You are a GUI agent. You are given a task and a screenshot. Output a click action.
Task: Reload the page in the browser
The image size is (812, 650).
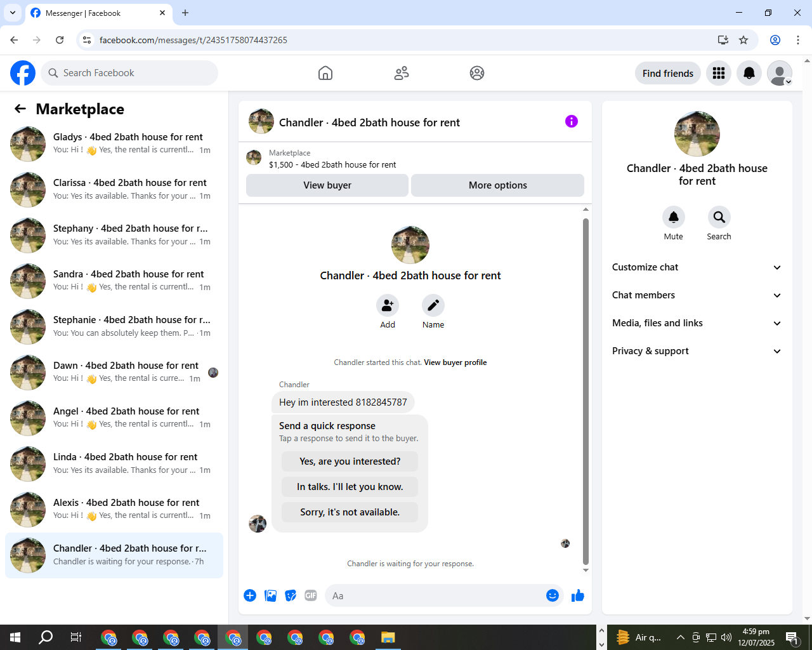tap(60, 40)
